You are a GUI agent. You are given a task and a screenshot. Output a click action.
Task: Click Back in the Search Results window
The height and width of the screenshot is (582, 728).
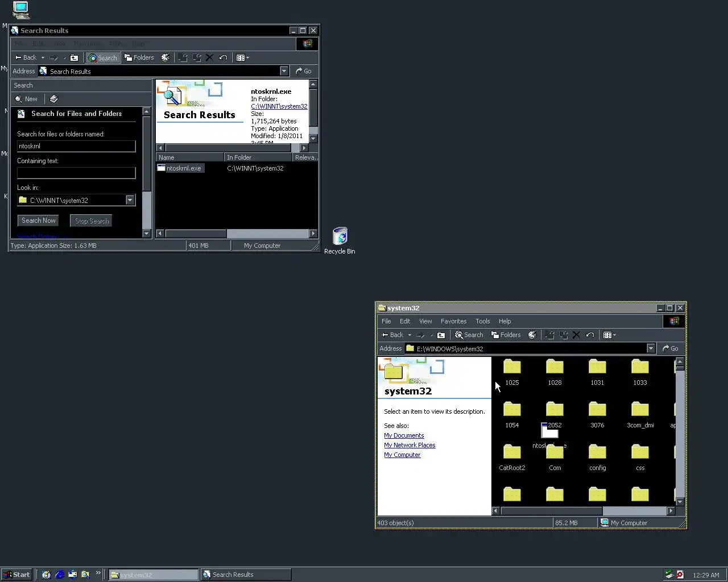26,57
